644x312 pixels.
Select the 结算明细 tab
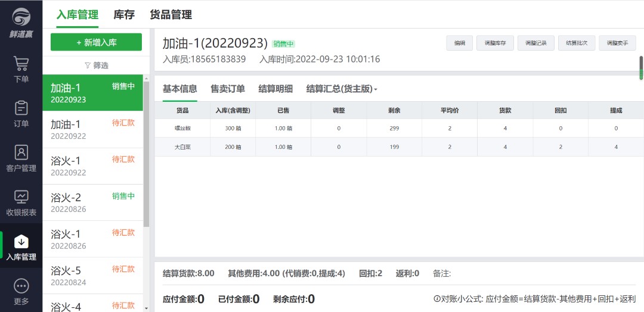coord(275,89)
